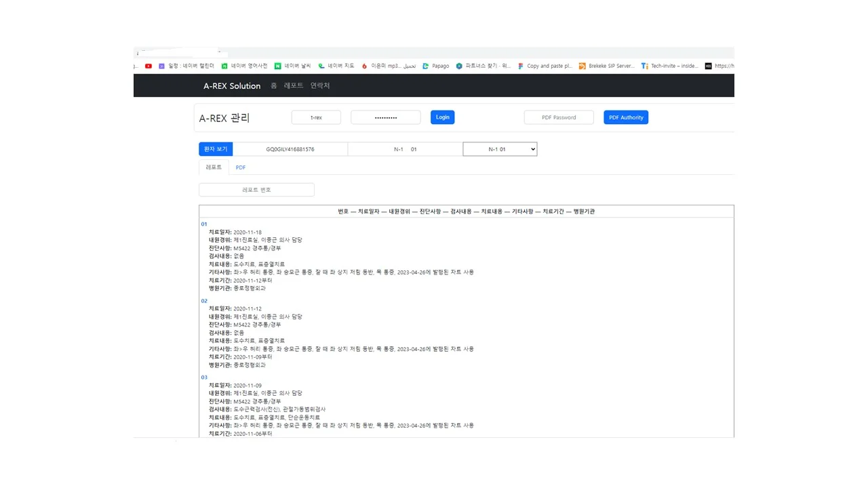Click 2020-11-09부터 treatment period text
Viewport: 868px width, 488px height.
(x=252, y=357)
